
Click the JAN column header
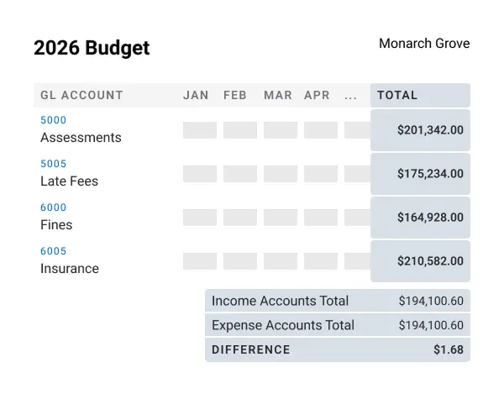(196, 96)
